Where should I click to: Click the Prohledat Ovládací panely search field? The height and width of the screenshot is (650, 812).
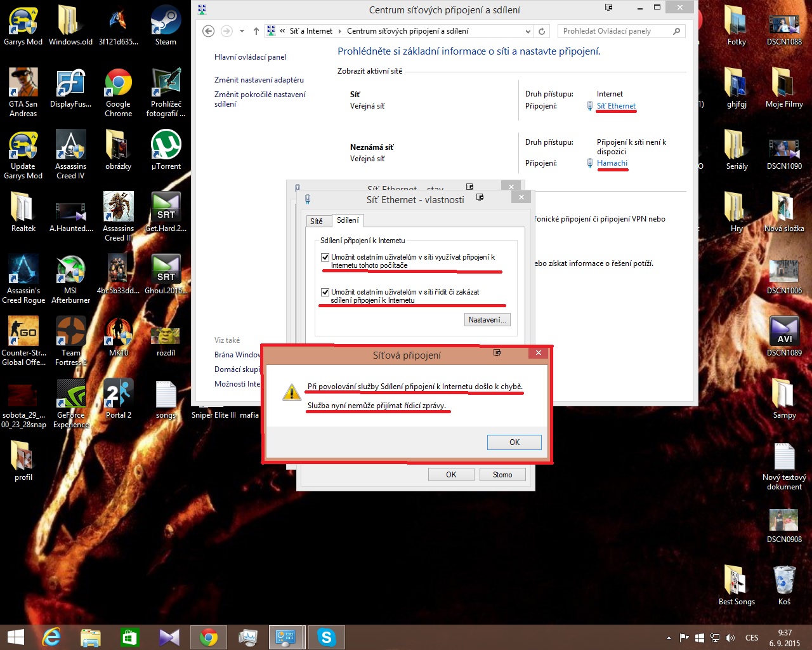click(x=621, y=31)
